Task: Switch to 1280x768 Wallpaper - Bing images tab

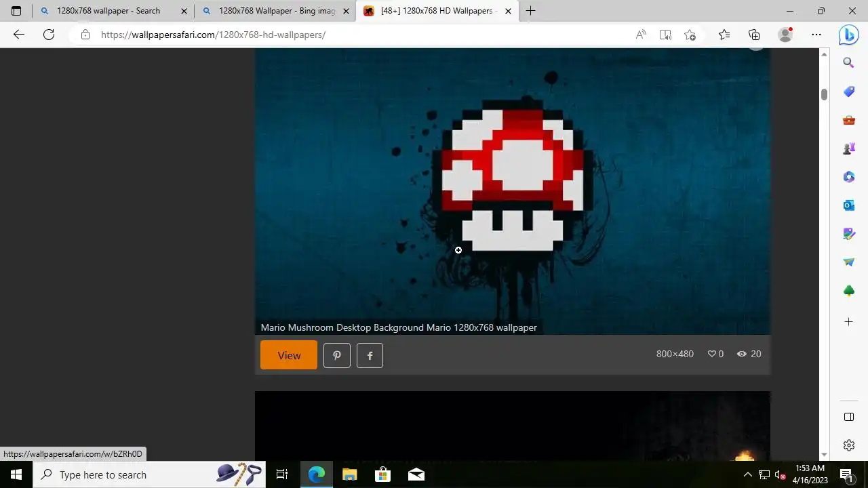Action: (277, 11)
